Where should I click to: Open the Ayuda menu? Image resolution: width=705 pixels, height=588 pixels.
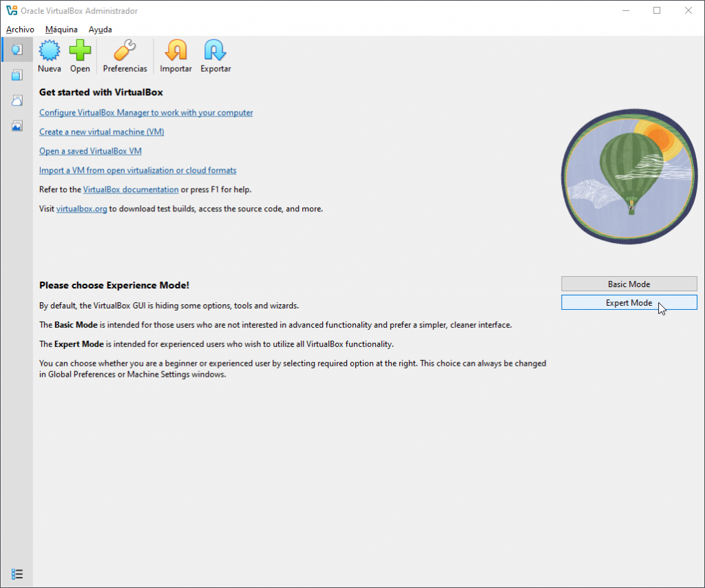click(x=100, y=30)
